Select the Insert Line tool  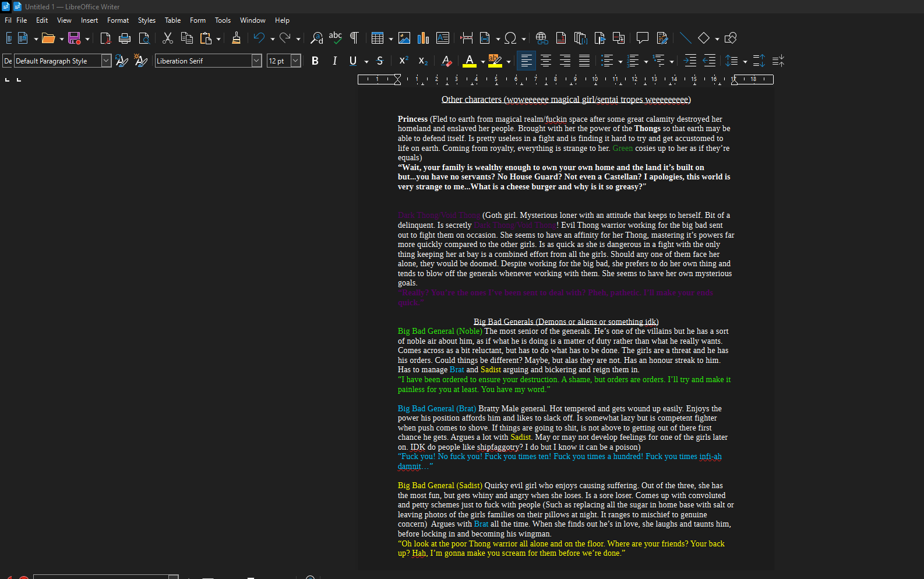pos(686,38)
